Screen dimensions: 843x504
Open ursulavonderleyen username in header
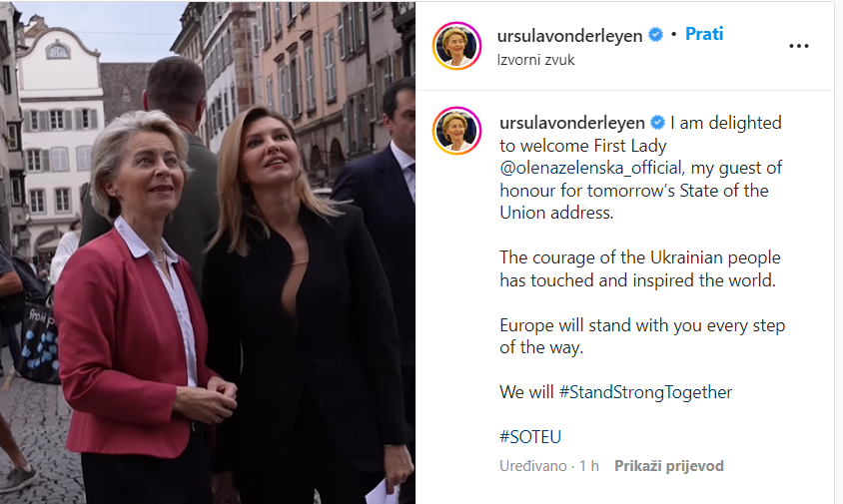tap(569, 36)
